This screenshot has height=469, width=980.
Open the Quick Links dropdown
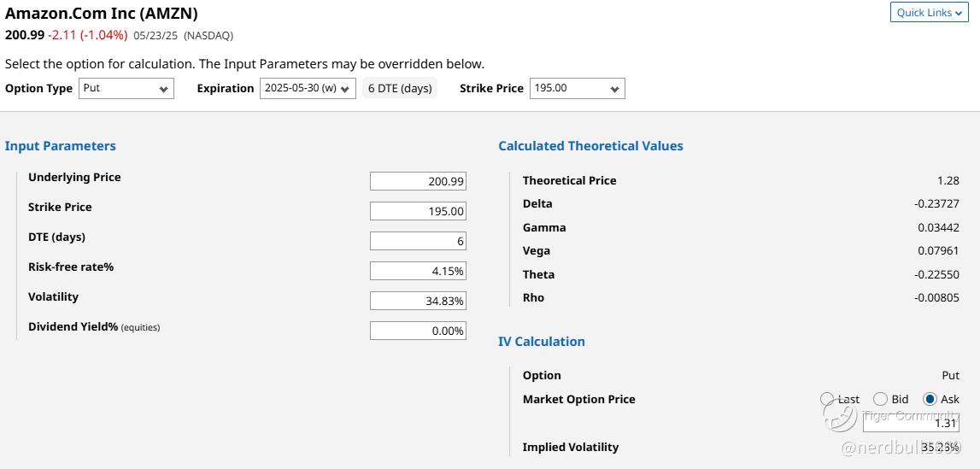coord(929,13)
